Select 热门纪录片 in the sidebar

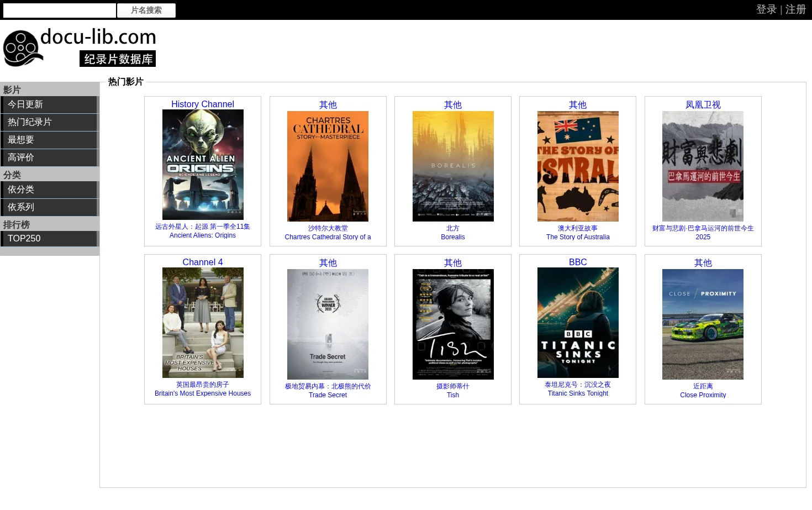(49, 122)
